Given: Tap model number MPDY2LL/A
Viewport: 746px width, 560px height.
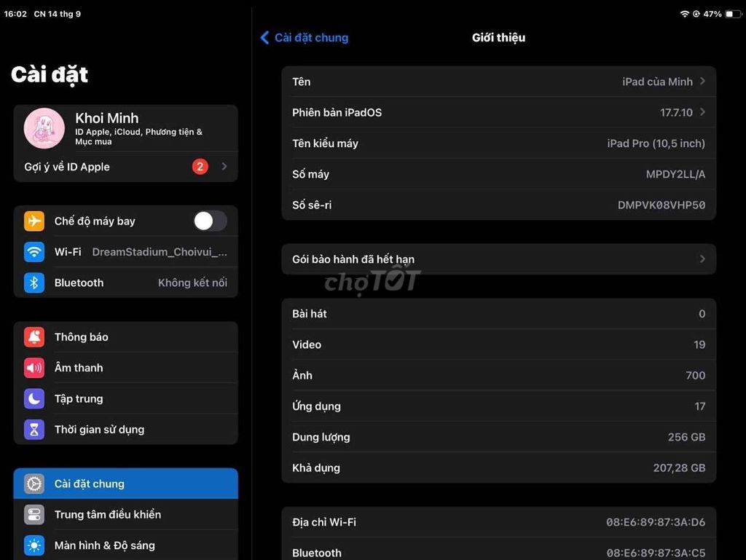Looking at the screenshot, I should click(675, 174).
